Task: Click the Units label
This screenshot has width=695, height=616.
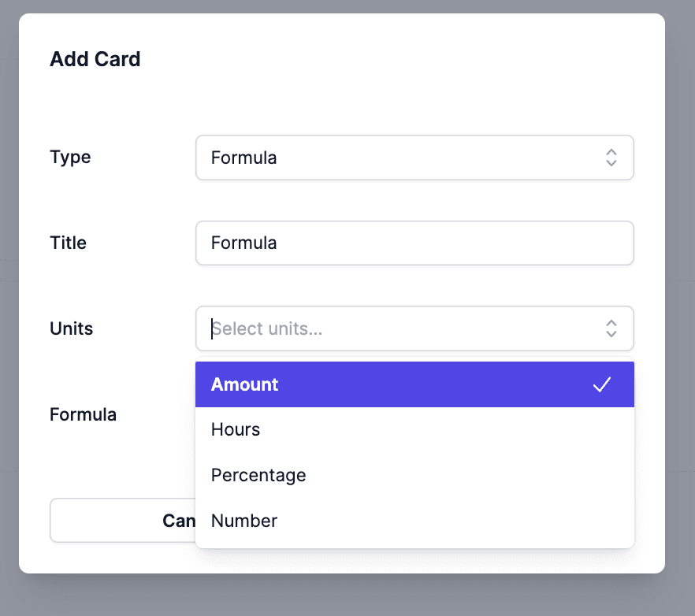Action: coord(71,328)
